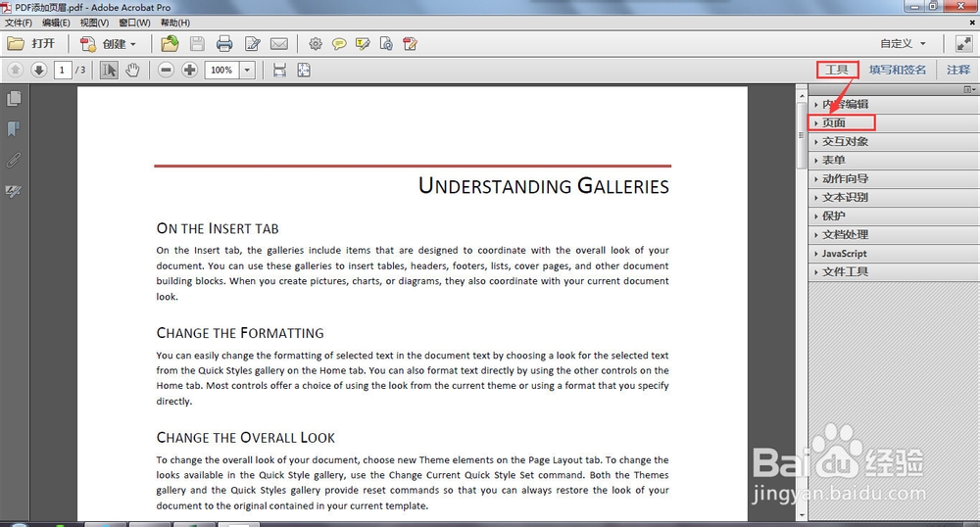Go to previous page arrow
Screen dimensions: 980x527
point(16,70)
